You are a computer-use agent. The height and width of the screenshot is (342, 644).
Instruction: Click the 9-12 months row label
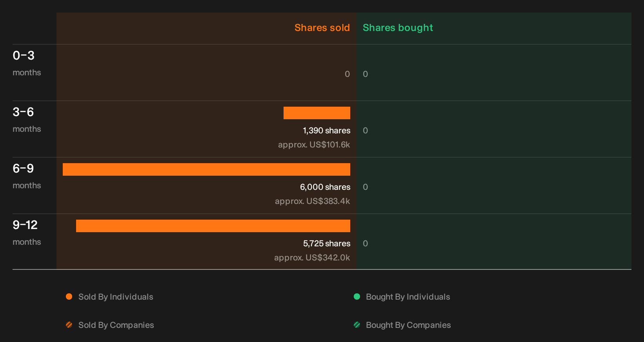27,232
